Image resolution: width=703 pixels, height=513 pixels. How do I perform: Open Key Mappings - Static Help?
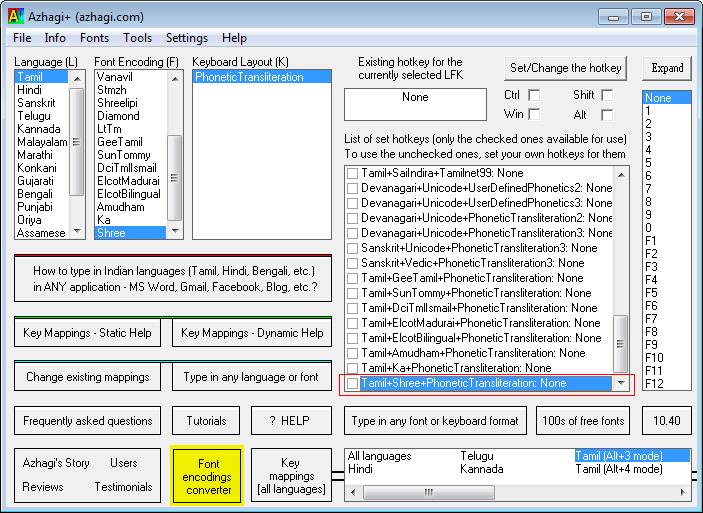tap(87, 333)
